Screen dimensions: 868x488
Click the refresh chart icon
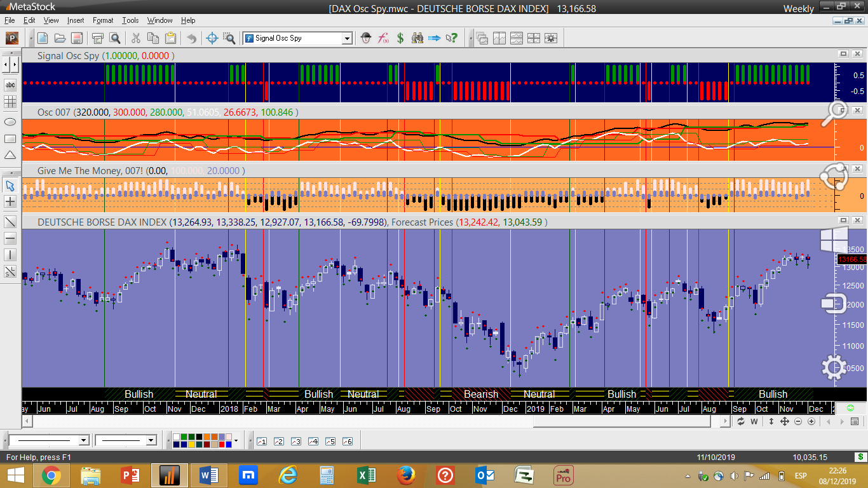pyautogui.click(x=740, y=421)
